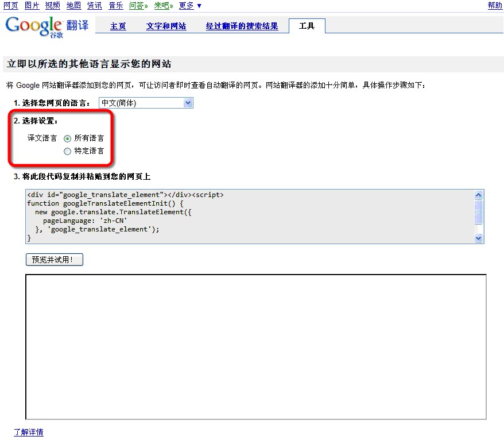This screenshot has height=440, width=504.
Task: Click the code line function googleTranslateElementInit()
Action: [105, 203]
